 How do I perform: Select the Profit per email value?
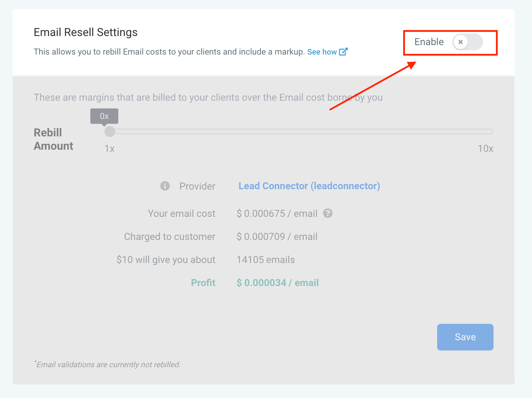(x=278, y=283)
